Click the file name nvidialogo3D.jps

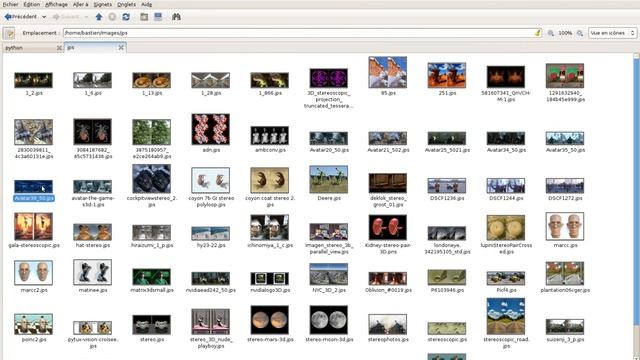click(x=270, y=290)
